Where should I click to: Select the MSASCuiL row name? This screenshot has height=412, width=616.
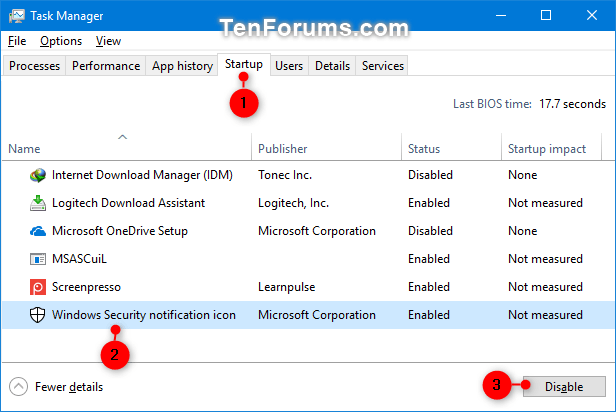coord(79,259)
